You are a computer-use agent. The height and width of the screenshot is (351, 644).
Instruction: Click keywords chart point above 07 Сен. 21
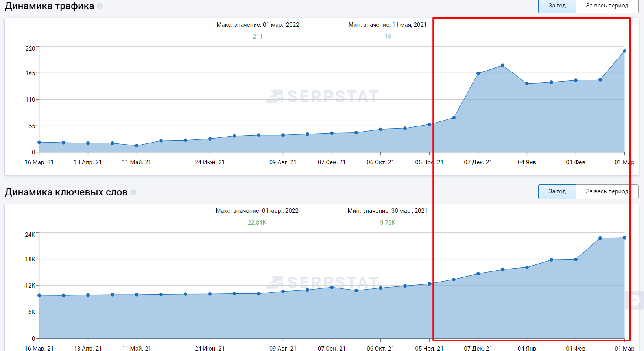pyautogui.click(x=332, y=287)
